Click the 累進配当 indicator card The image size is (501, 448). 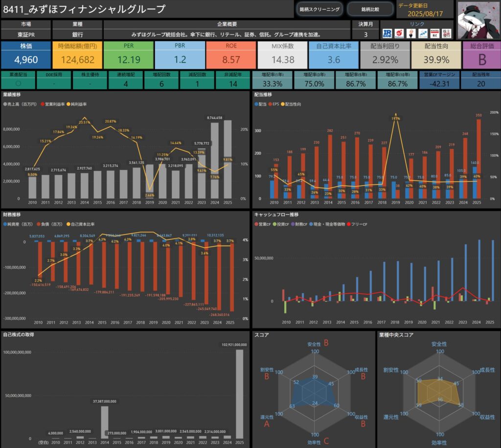18,80
